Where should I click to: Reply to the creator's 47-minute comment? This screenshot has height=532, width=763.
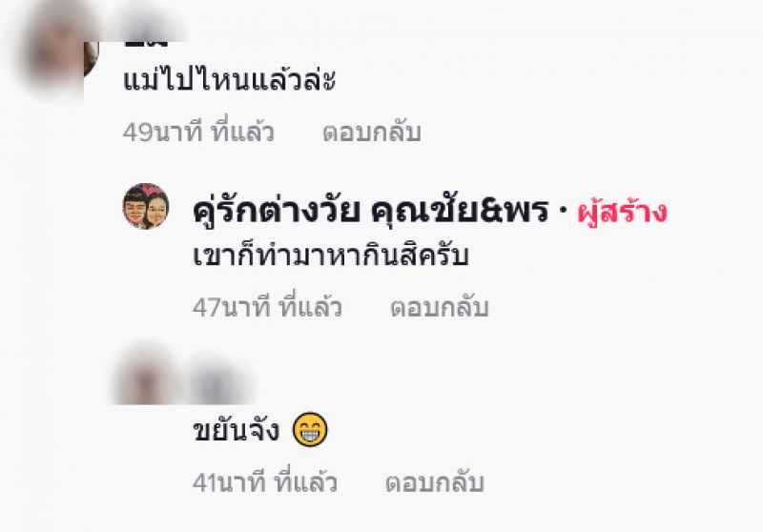click(x=440, y=307)
